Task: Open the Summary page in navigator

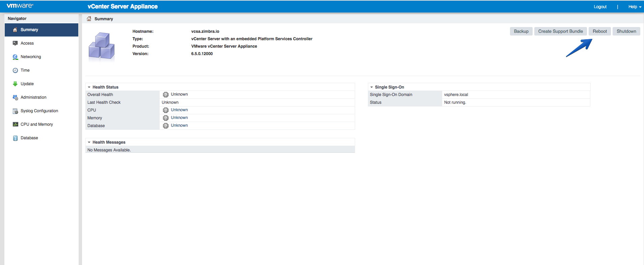Action: [x=42, y=30]
